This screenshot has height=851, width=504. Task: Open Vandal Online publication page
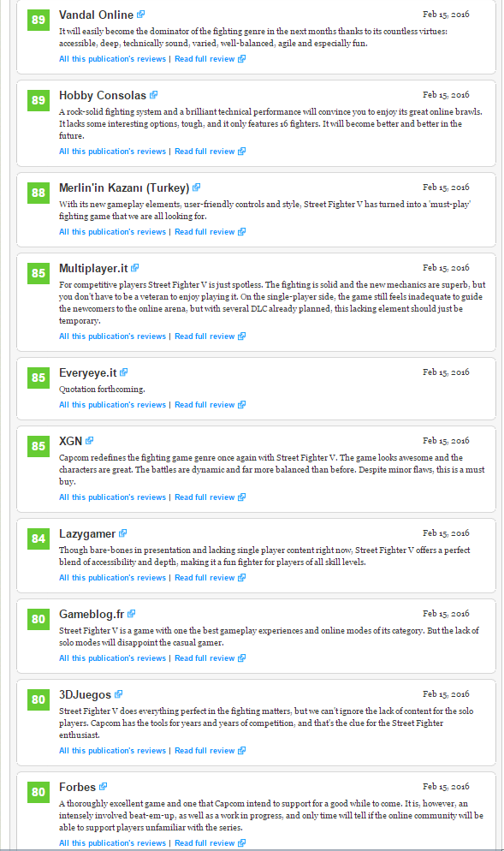[96, 15]
